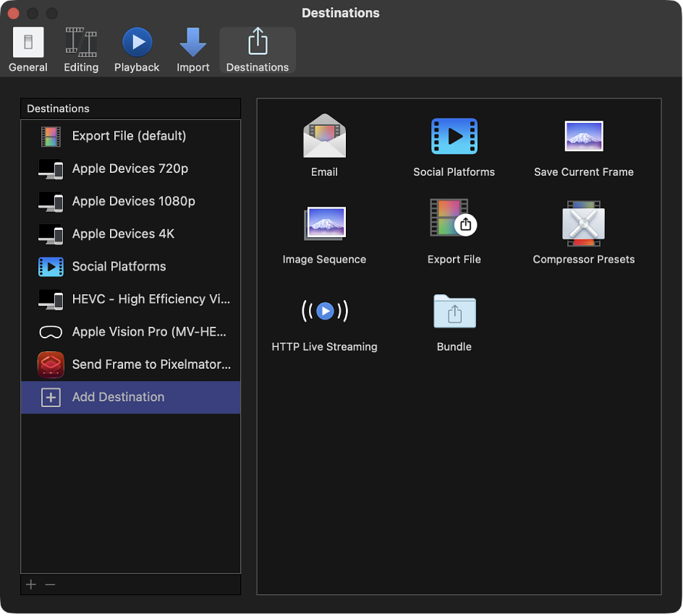
Task: Add a destination with the plus button
Action: click(31, 585)
